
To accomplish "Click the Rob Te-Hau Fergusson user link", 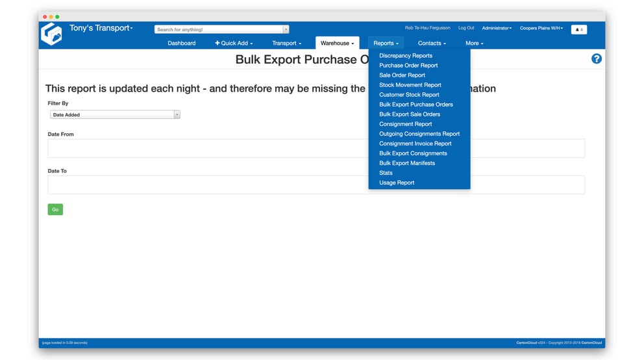I will 428,28.
